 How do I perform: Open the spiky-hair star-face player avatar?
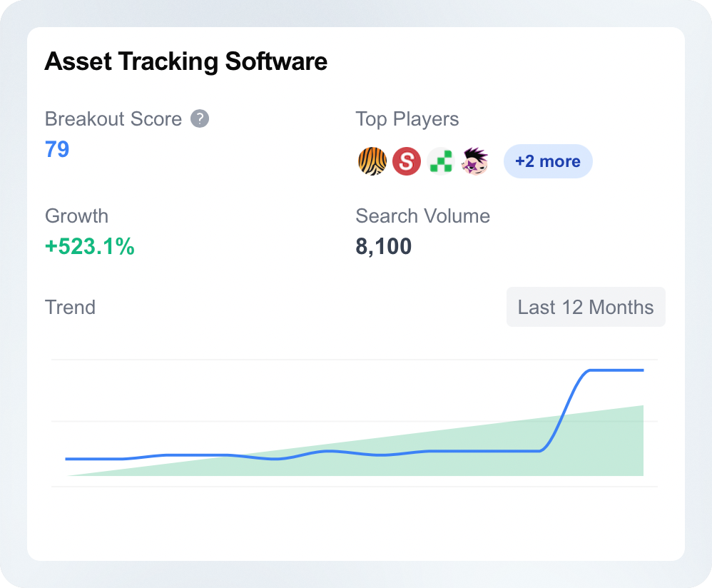coord(475,161)
